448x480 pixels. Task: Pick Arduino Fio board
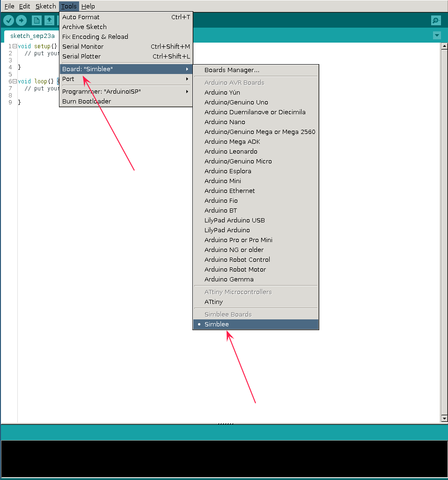coord(256,200)
